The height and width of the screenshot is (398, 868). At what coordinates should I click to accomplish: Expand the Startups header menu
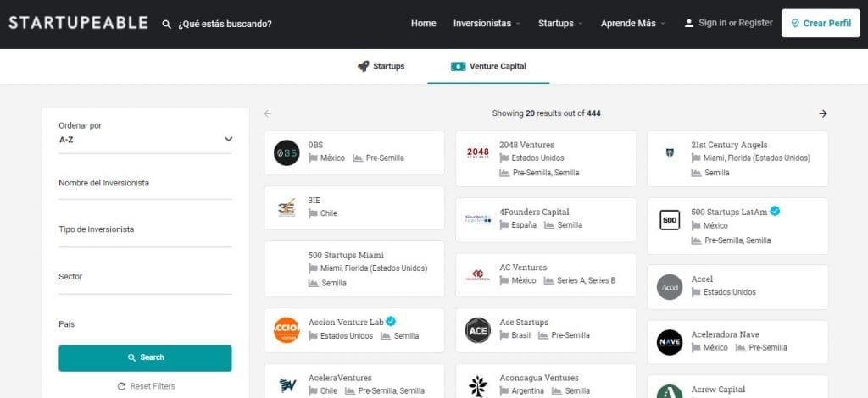[x=560, y=23]
